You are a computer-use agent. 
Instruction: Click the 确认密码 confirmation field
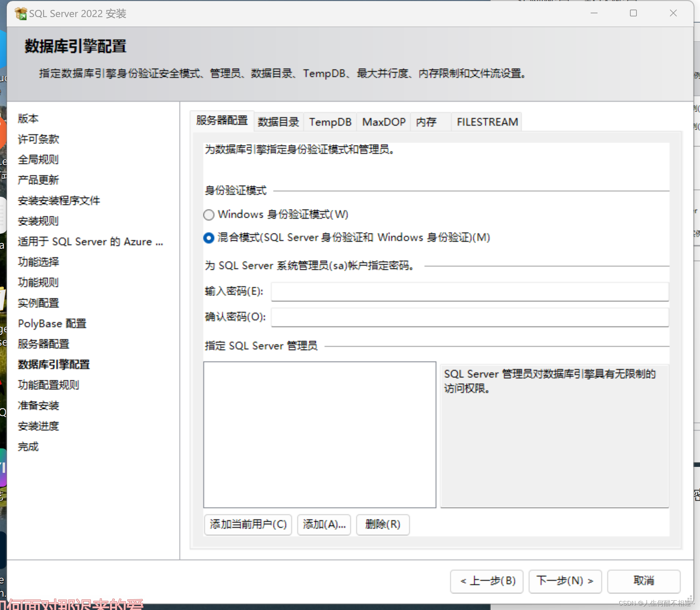click(470, 317)
